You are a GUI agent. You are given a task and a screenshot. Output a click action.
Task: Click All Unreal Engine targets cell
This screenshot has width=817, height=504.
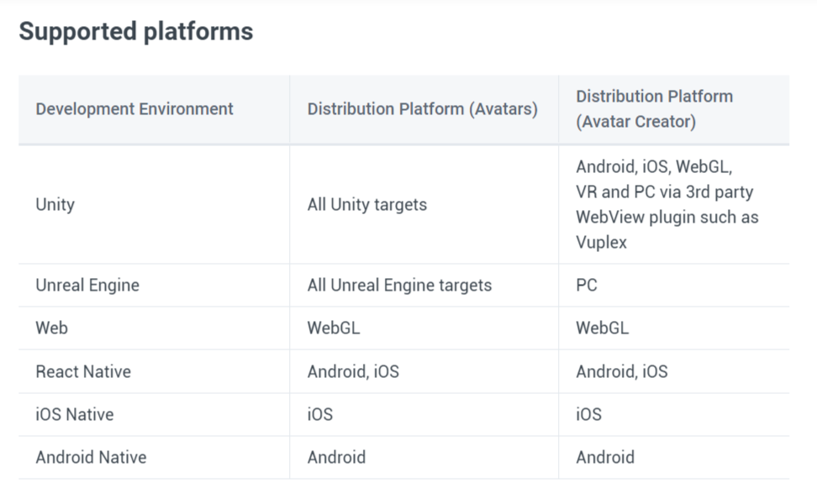pyautogui.click(x=399, y=286)
